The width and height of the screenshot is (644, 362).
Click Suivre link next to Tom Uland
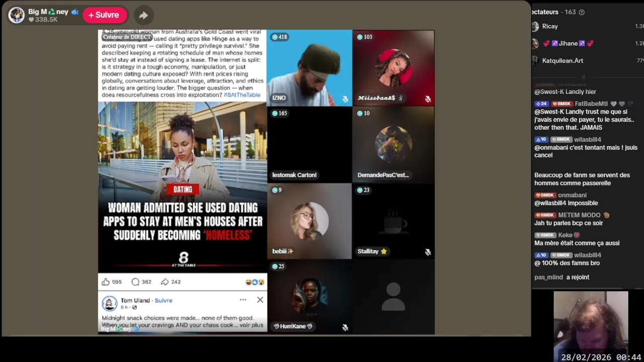164,300
